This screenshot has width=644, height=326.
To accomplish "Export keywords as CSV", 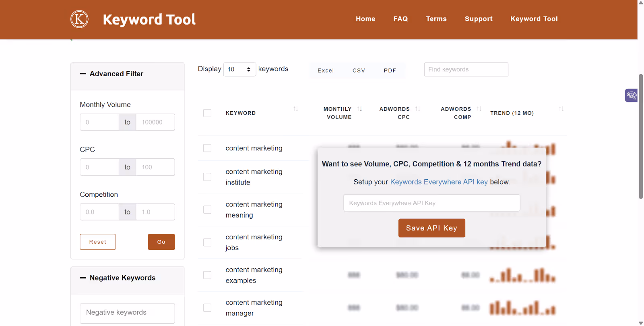I will (x=359, y=71).
